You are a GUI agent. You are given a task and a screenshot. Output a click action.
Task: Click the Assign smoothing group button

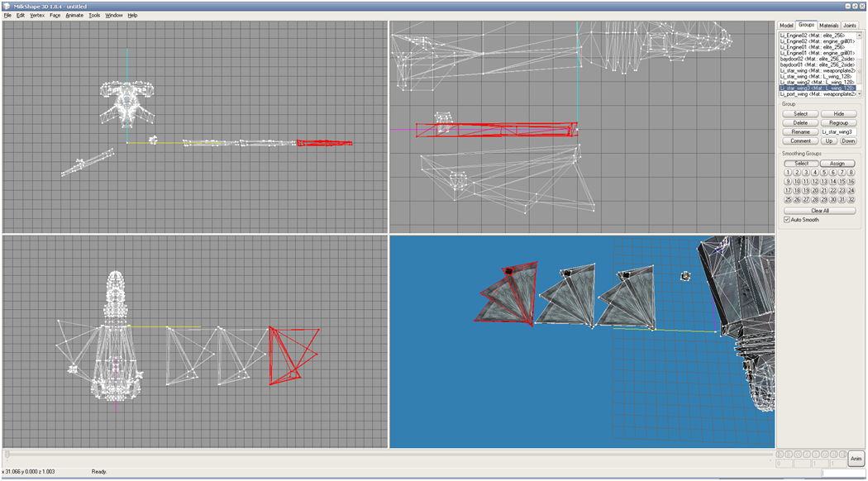837,164
